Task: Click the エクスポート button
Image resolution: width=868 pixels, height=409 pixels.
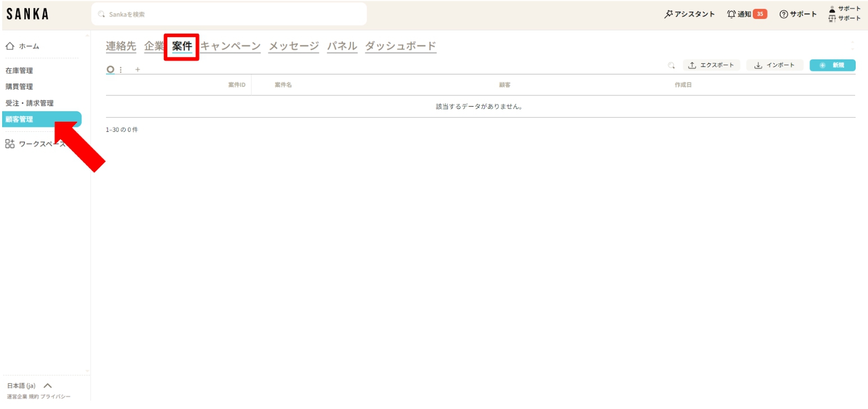Action: [x=711, y=65]
